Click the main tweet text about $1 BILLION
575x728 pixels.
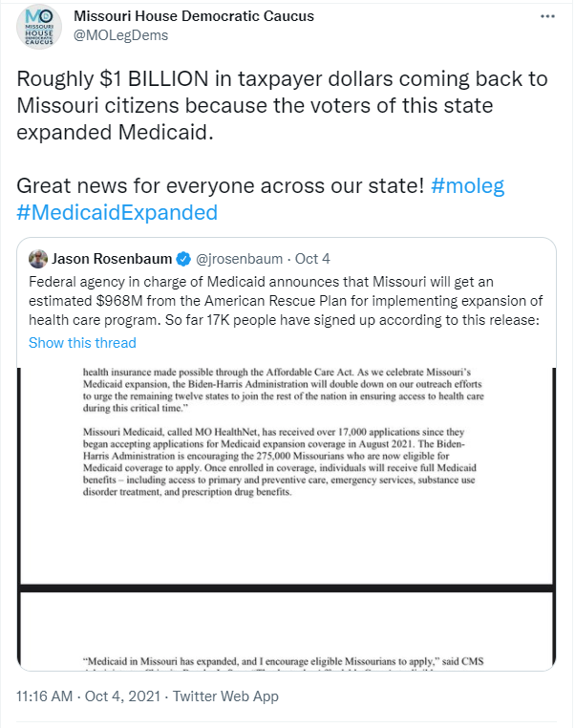click(x=267, y=105)
